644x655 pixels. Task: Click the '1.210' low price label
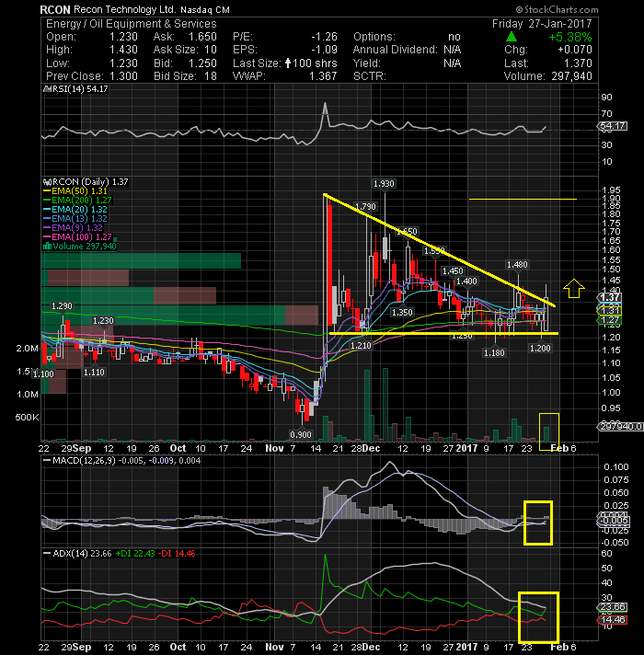pos(361,346)
